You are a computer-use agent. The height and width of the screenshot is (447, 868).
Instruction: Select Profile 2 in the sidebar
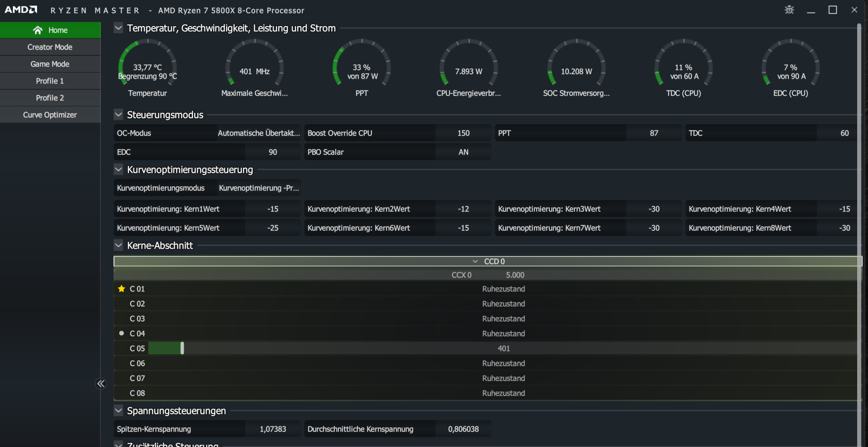point(50,98)
